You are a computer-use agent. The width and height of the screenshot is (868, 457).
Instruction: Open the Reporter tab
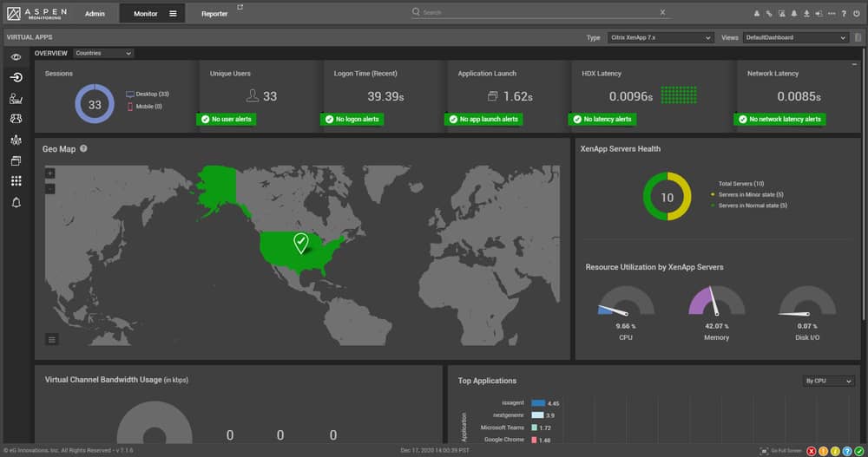coord(214,13)
